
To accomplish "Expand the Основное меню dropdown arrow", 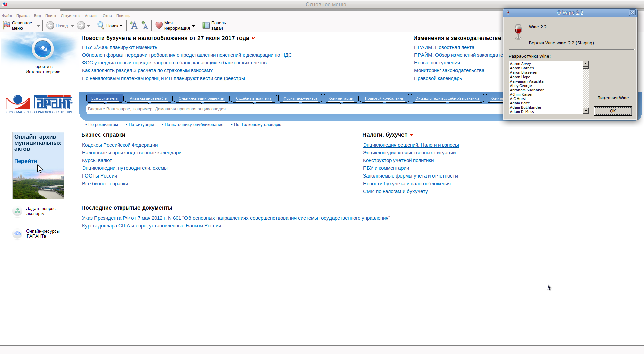I will pyautogui.click(x=38, y=26).
